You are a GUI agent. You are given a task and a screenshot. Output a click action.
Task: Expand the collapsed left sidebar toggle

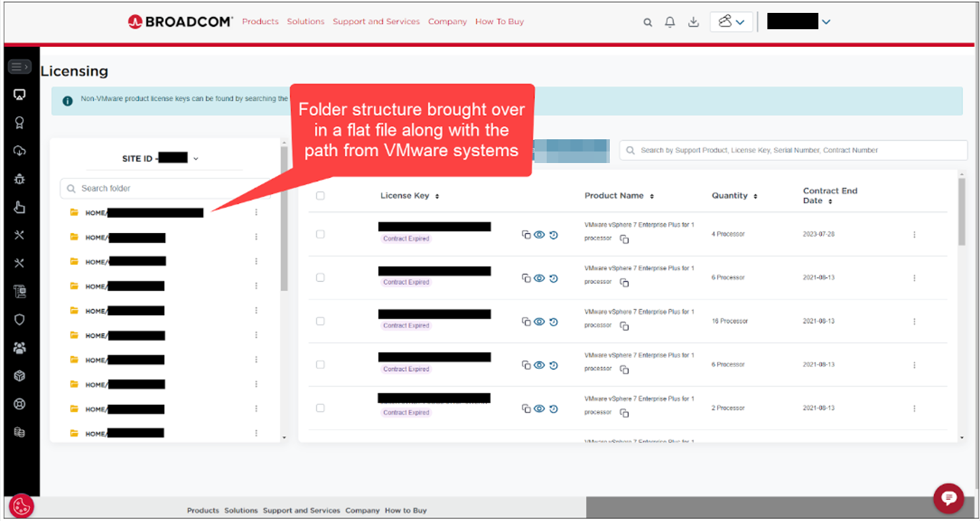19,67
